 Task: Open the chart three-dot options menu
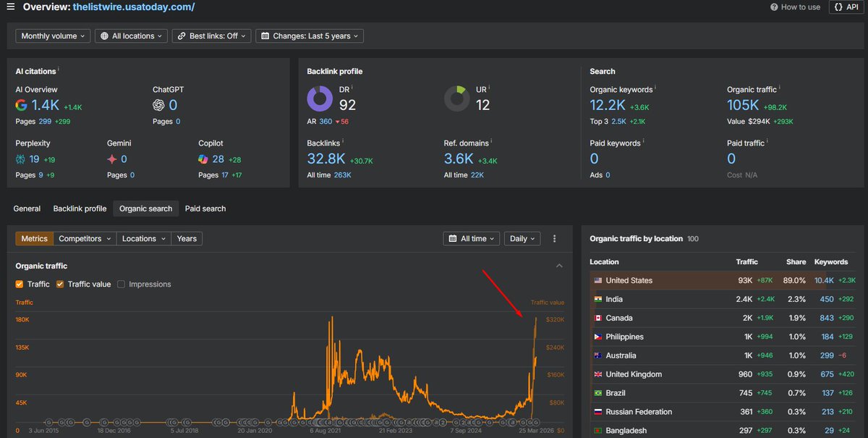coord(555,238)
